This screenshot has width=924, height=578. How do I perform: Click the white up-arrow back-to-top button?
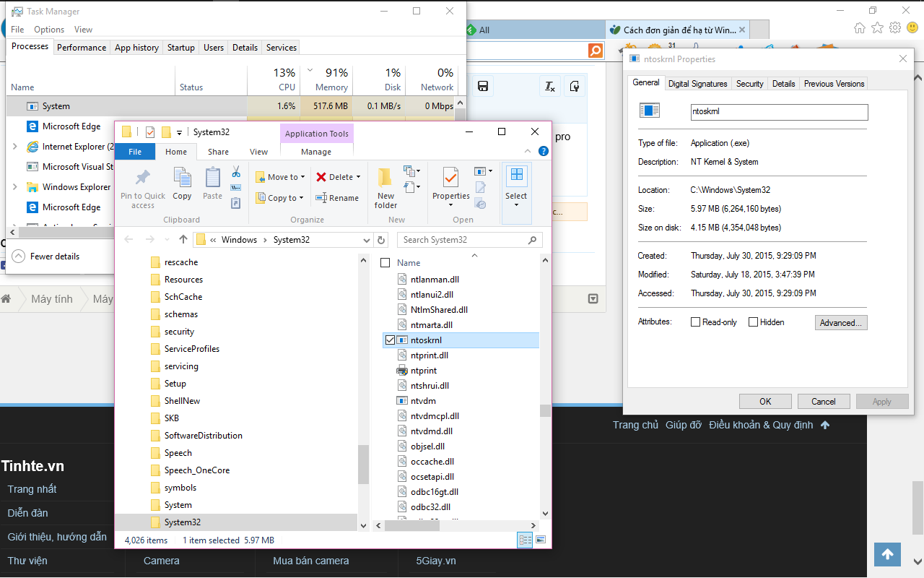point(887,554)
